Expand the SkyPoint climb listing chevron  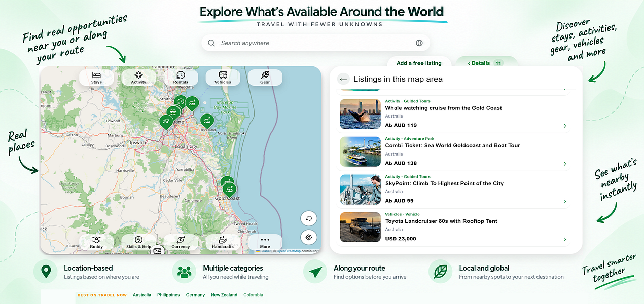[565, 202]
